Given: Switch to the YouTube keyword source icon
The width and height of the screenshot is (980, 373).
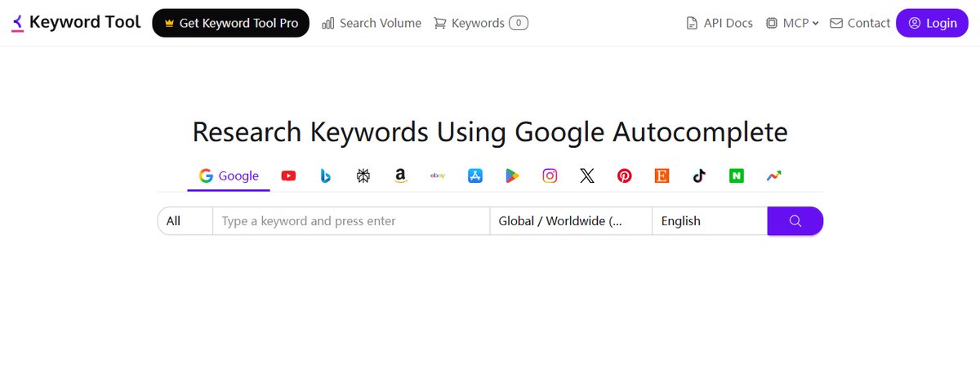Looking at the screenshot, I should coord(288,175).
